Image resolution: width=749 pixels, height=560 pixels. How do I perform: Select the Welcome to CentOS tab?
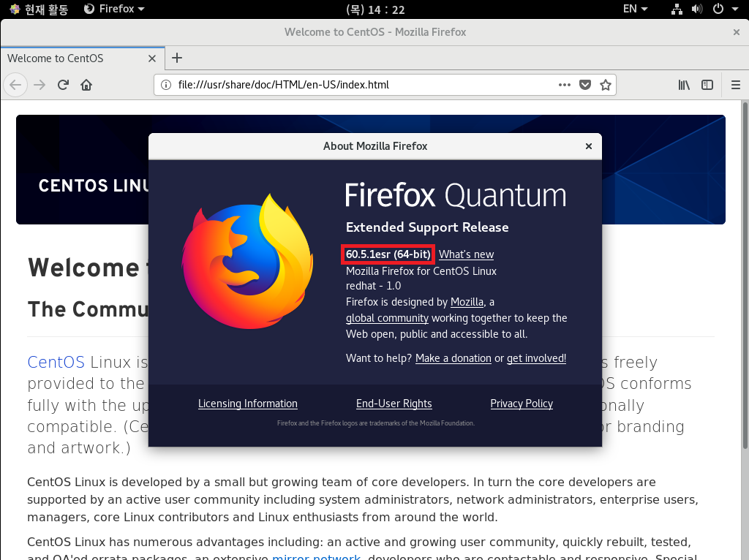tap(83, 58)
